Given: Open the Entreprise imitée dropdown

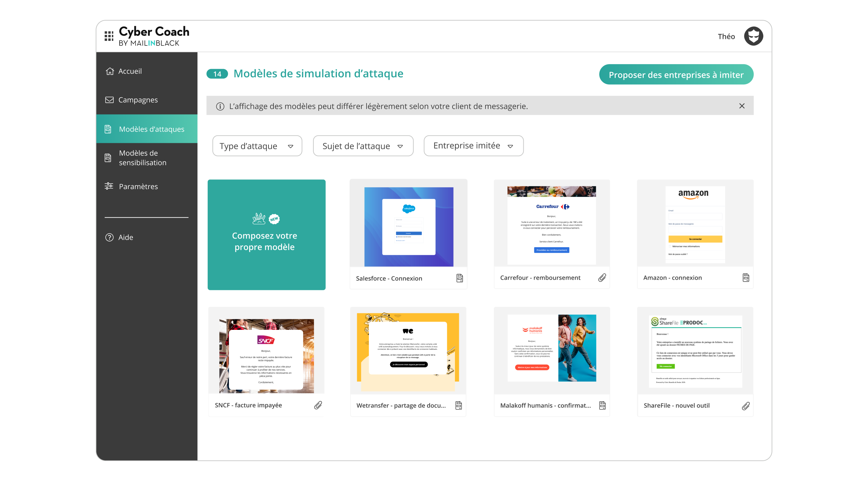Looking at the screenshot, I should click(x=474, y=145).
